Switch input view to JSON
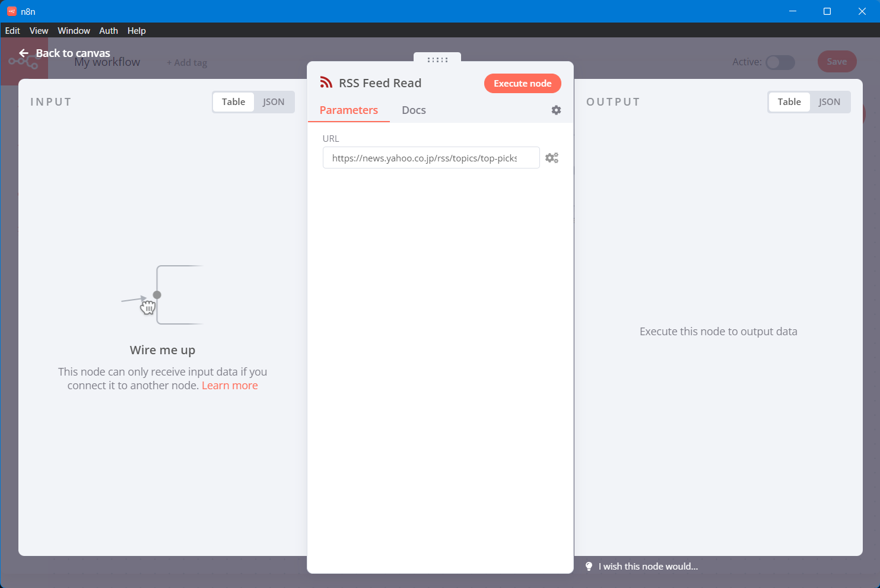This screenshot has width=880, height=588. click(274, 102)
